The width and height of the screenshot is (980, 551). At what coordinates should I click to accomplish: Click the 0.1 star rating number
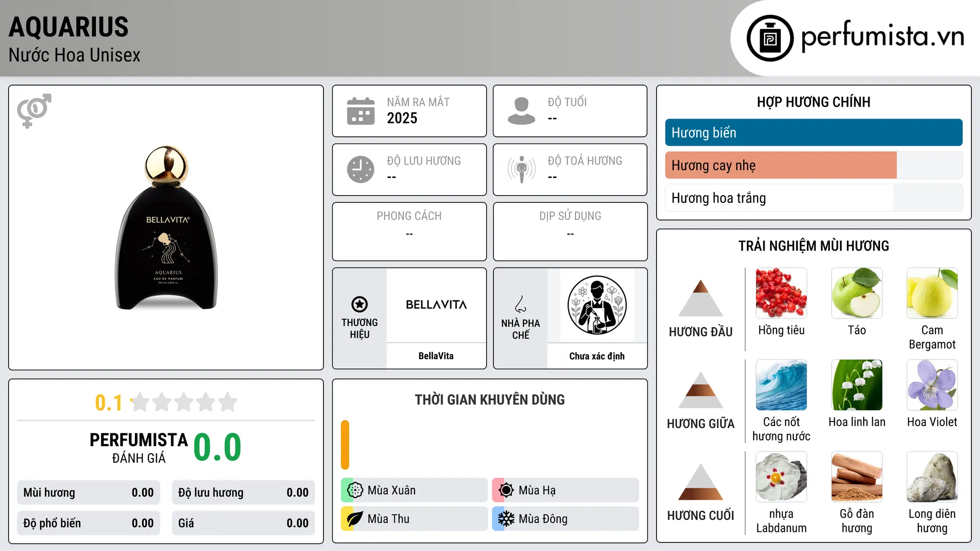(x=109, y=403)
